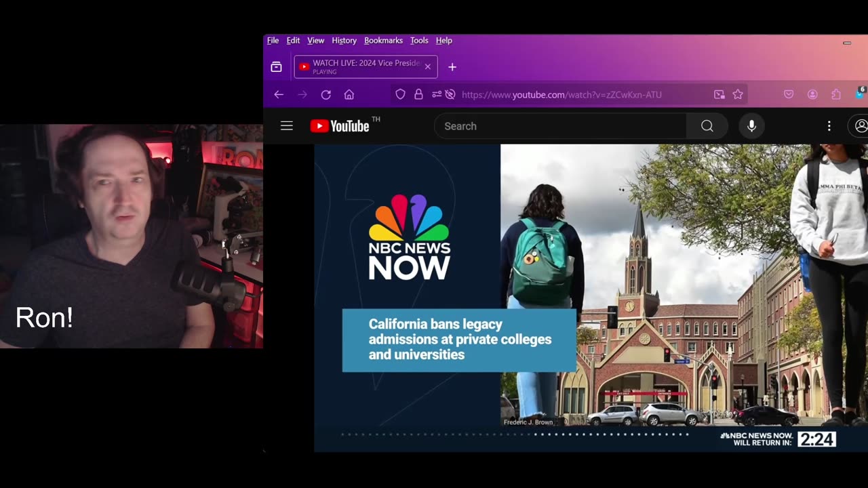Click the YouTube address bar URL
This screenshot has width=868, height=488.
point(561,95)
